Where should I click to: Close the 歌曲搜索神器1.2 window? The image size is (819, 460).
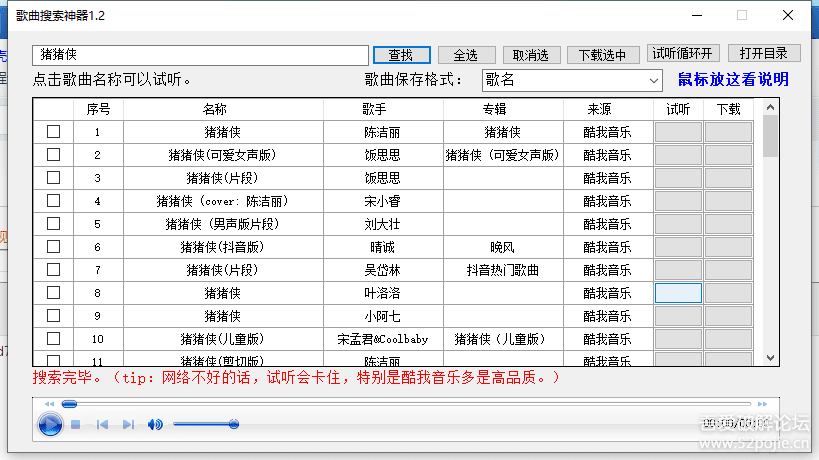click(788, 15)
